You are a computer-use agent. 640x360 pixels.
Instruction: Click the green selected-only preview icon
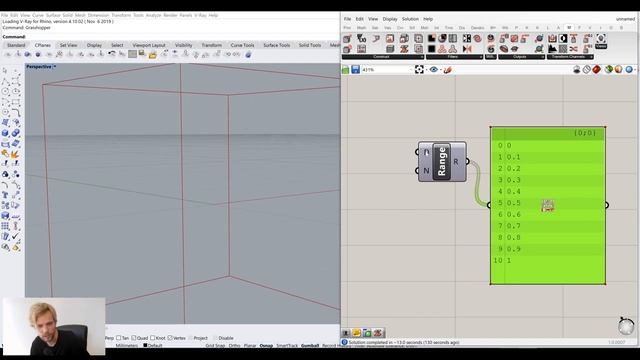[609, 70]
